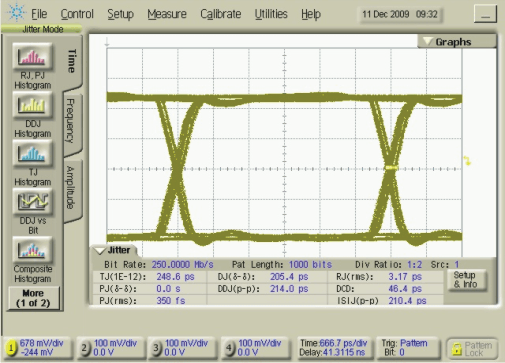Open the DDJ Histogram view
The width and height of the screenshot is (505, 363).
click(32, 105)
